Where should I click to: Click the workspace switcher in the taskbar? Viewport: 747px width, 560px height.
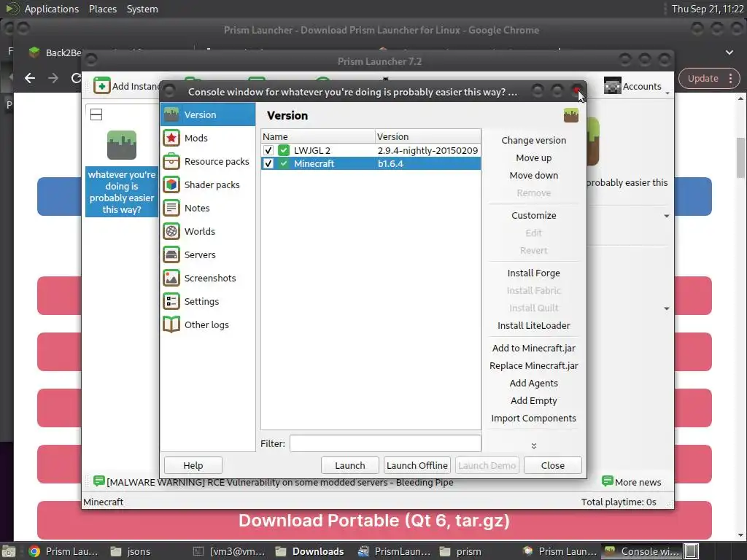(692, 551)
